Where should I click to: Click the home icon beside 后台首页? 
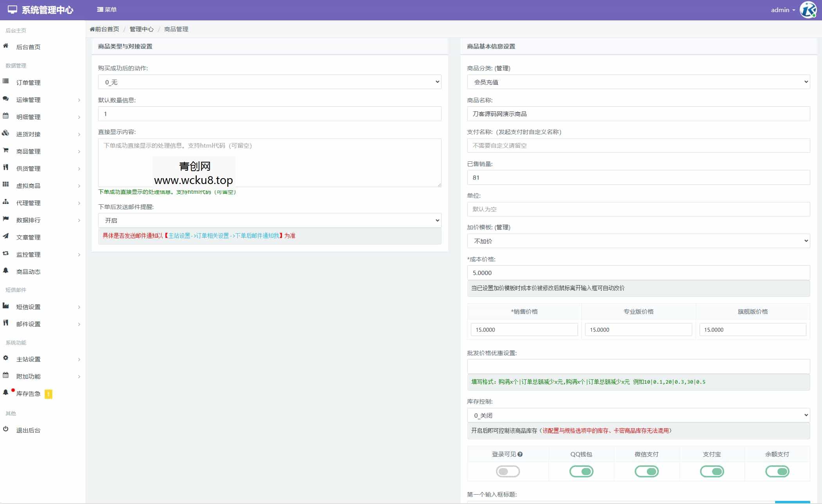(5, 46)
